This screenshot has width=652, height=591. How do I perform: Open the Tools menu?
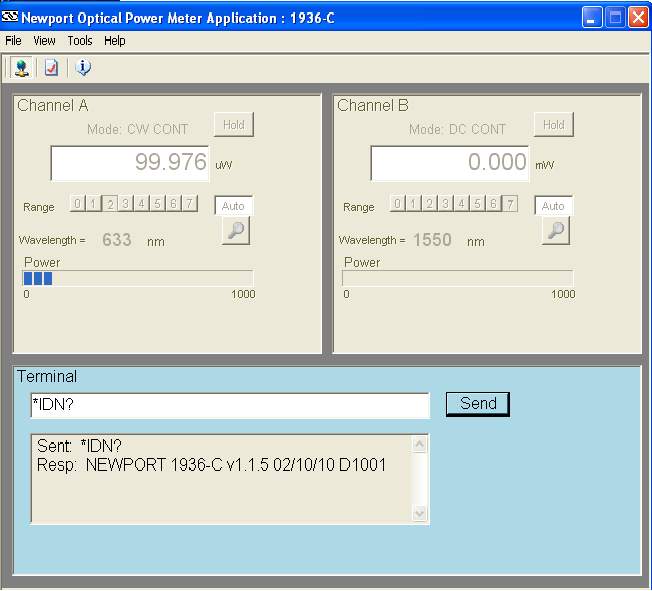80,41
